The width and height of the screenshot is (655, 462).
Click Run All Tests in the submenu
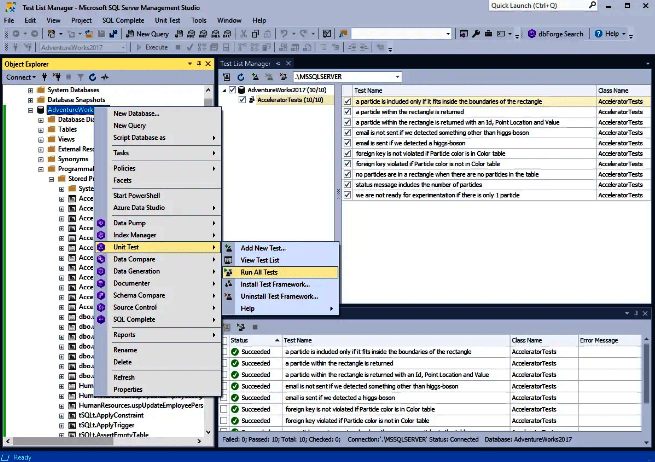click(259, 272)
